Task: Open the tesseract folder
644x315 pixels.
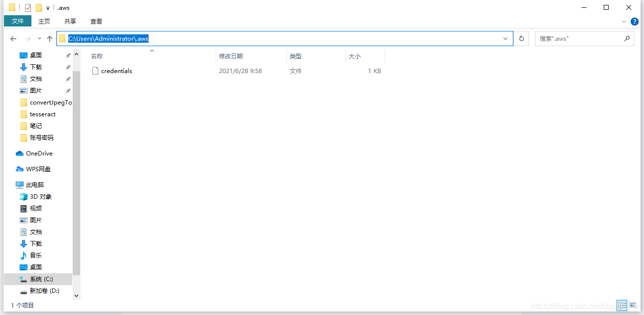Action: point(43,114)
